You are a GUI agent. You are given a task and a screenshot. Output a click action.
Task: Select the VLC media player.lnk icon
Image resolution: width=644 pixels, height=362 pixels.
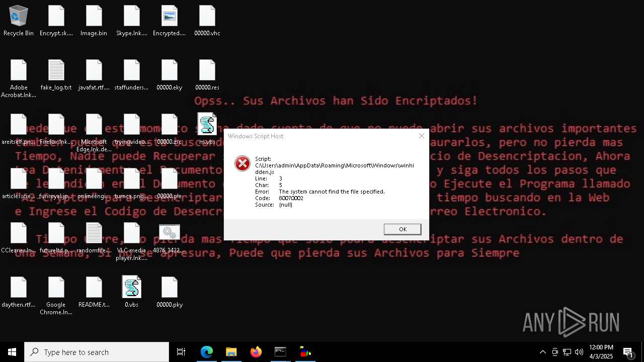coord(132,242)
